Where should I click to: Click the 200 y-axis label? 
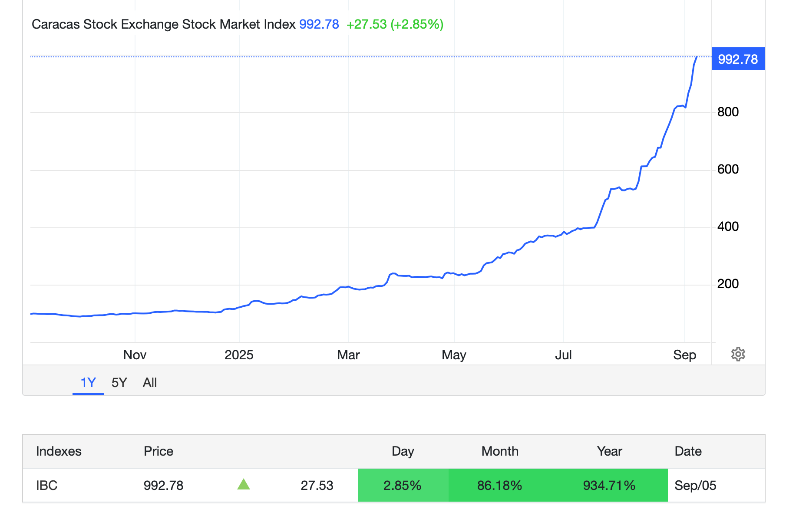pyautogui.click(x=728, y=284)
